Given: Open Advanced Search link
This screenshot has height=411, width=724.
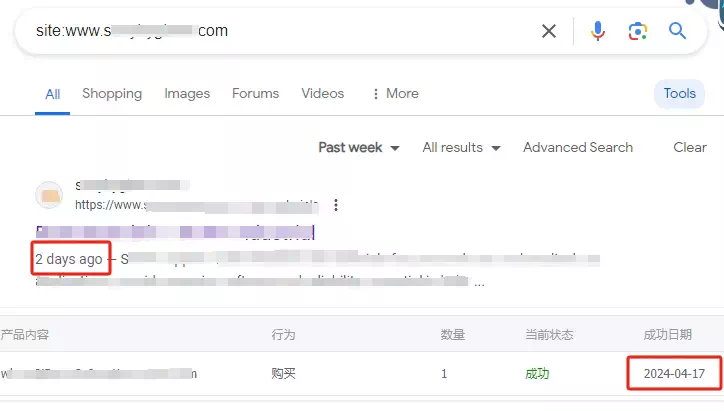Looking at the screenshot, I should (578, 147).
